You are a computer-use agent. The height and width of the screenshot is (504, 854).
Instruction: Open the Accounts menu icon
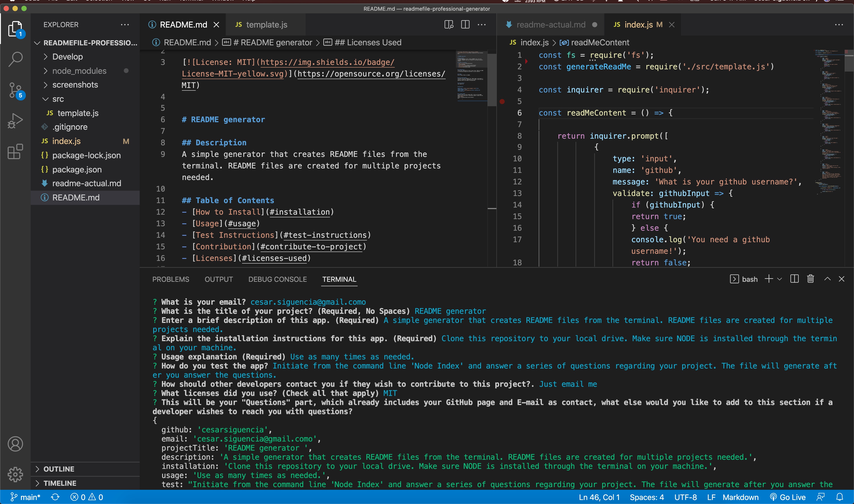15,444
